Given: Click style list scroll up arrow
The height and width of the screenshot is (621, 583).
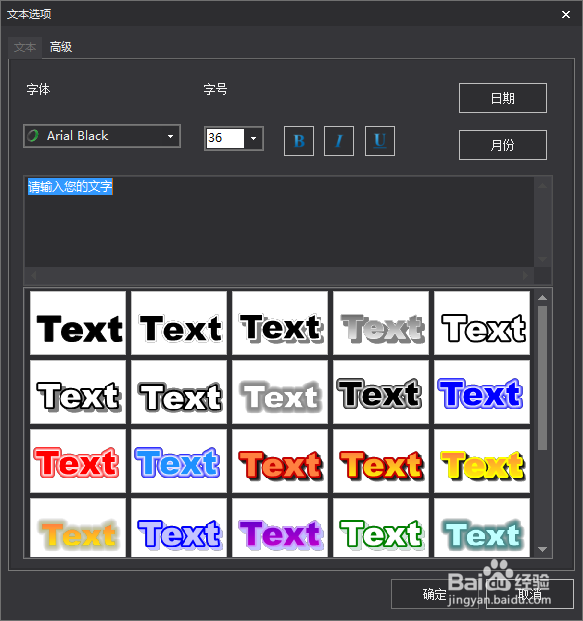Looking at the screenshot, I should coord(543,297).
